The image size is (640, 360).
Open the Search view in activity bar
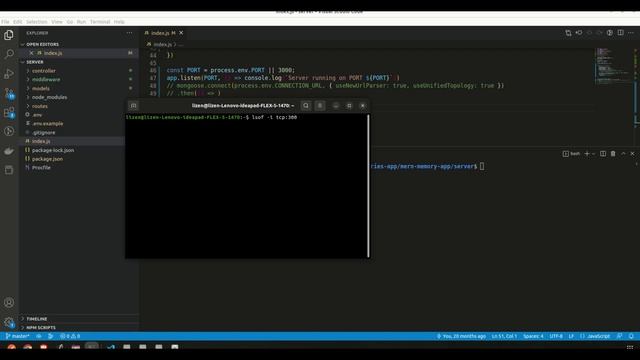pyautogui.click(x=9, y=54)
